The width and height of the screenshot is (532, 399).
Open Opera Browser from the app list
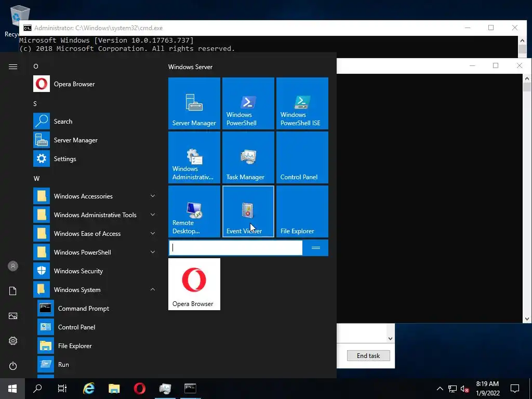pyautogui.click(x=95, y=84)
